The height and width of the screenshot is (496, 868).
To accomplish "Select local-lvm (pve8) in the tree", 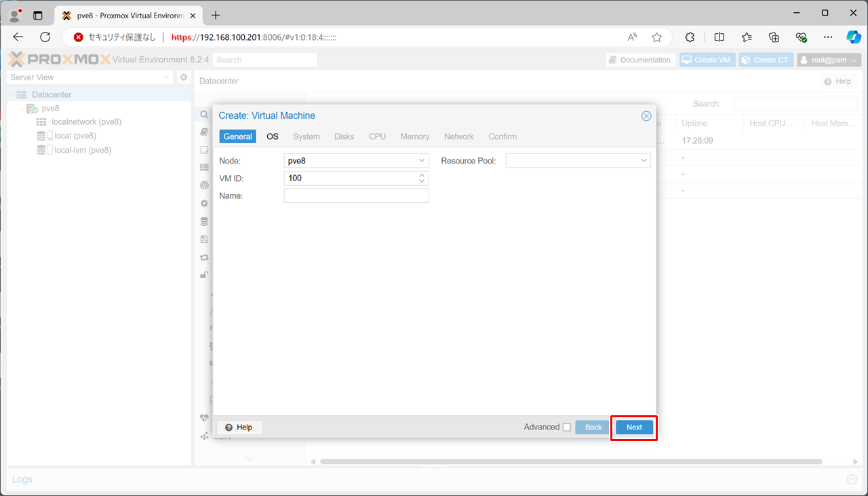I will point(82,150).
